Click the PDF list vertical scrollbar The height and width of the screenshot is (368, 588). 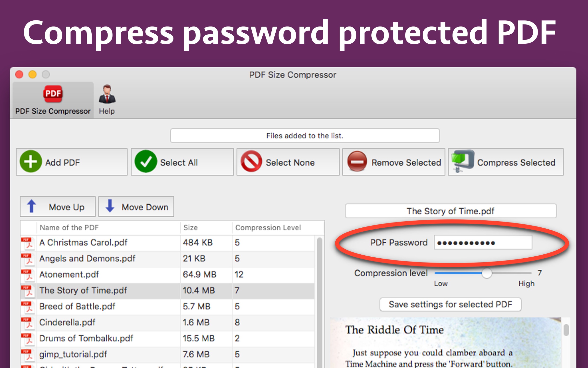[x=319, y=294]
